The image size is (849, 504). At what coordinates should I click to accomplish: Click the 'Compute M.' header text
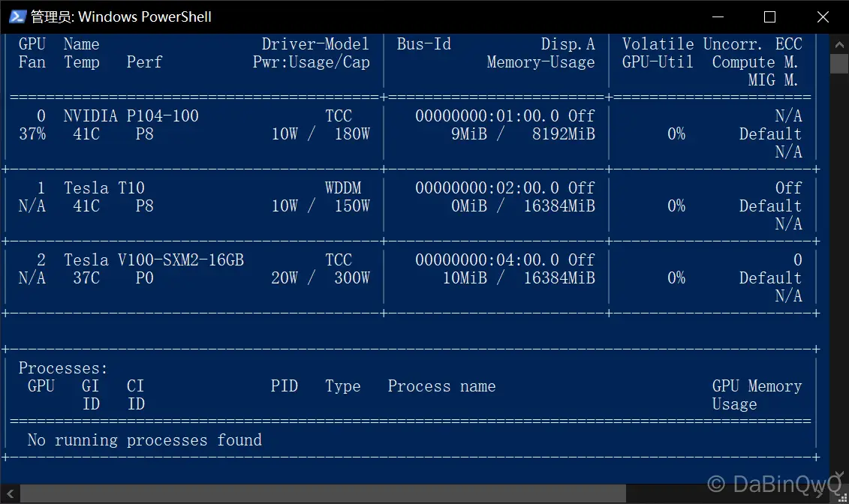coord(754,61)
